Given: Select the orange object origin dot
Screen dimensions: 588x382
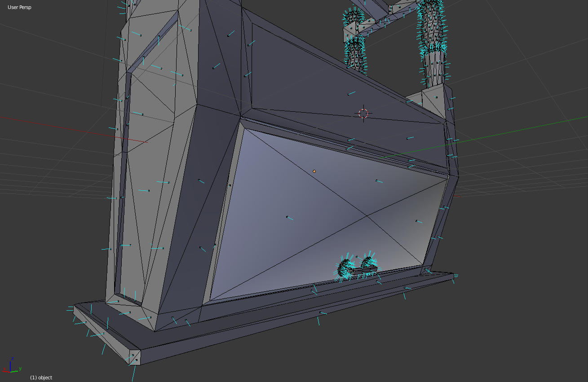Looking at the screenshot, I should (314, 171).
